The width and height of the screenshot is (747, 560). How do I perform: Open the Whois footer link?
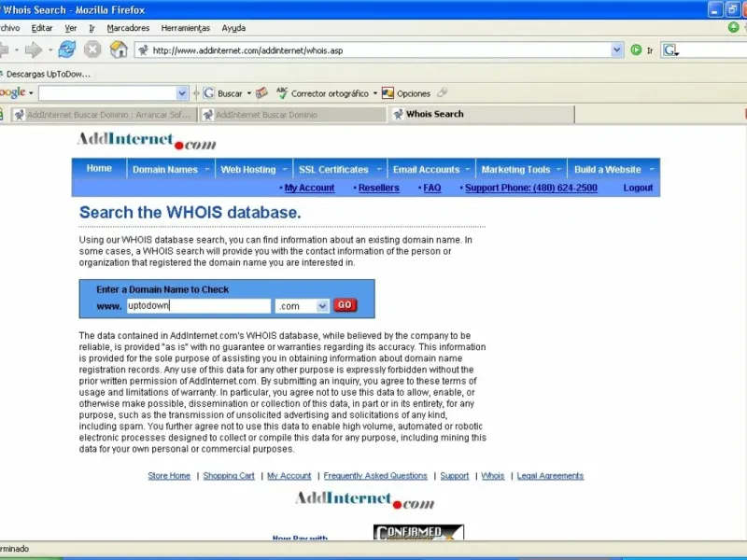[x=493, y=476]
